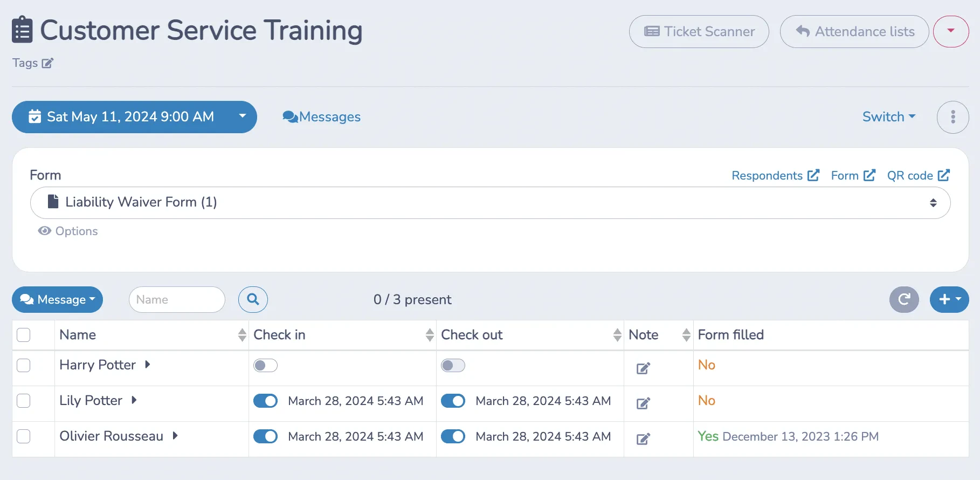Expand Lily Potter's details arrow
The image size is (980, 480).
[x=134, y=400]
